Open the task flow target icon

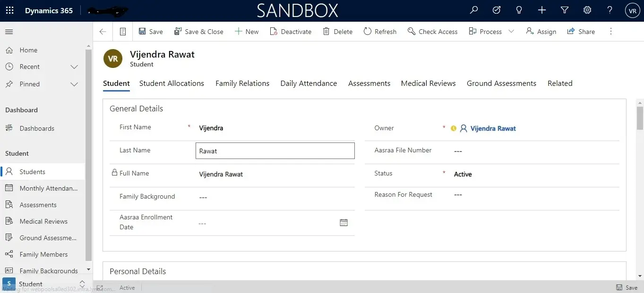click(497, 10)
